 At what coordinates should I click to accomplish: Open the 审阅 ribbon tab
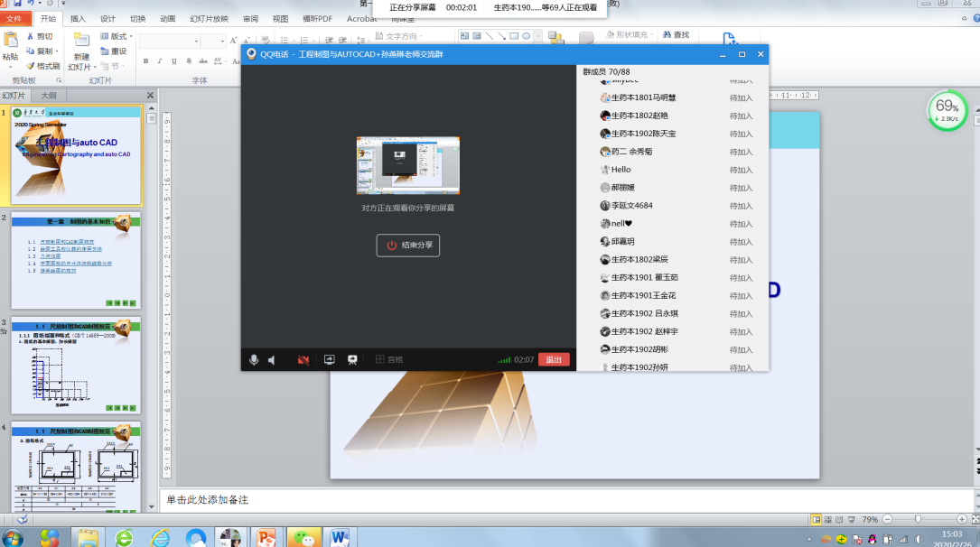pos(250,19)
